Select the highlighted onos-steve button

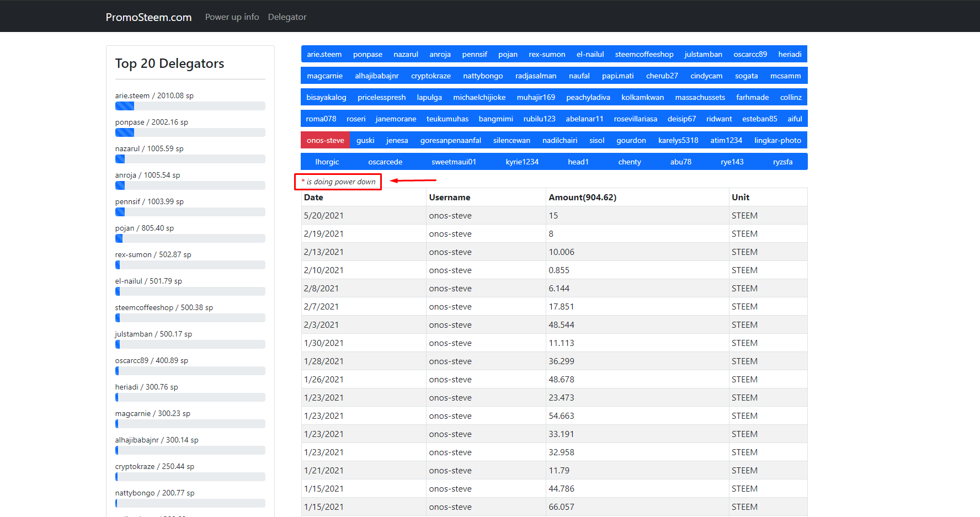click(326, 140)
